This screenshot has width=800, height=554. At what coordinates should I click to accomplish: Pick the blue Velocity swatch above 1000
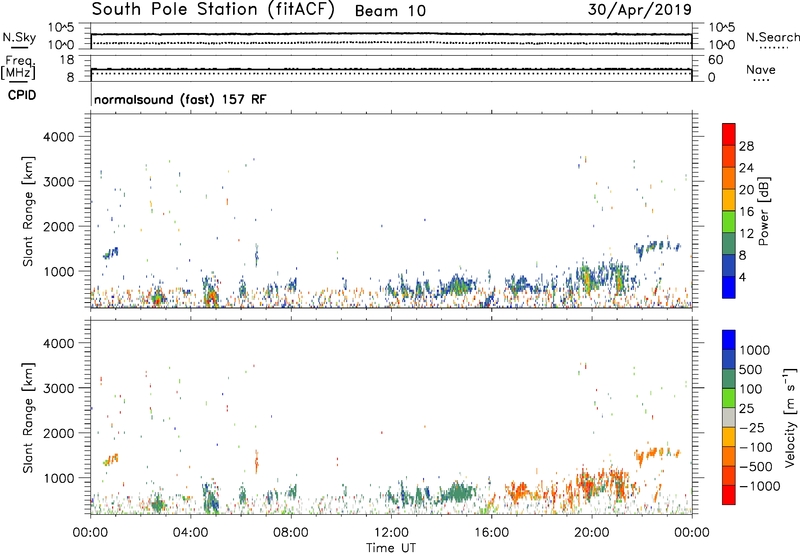point(729,340)
